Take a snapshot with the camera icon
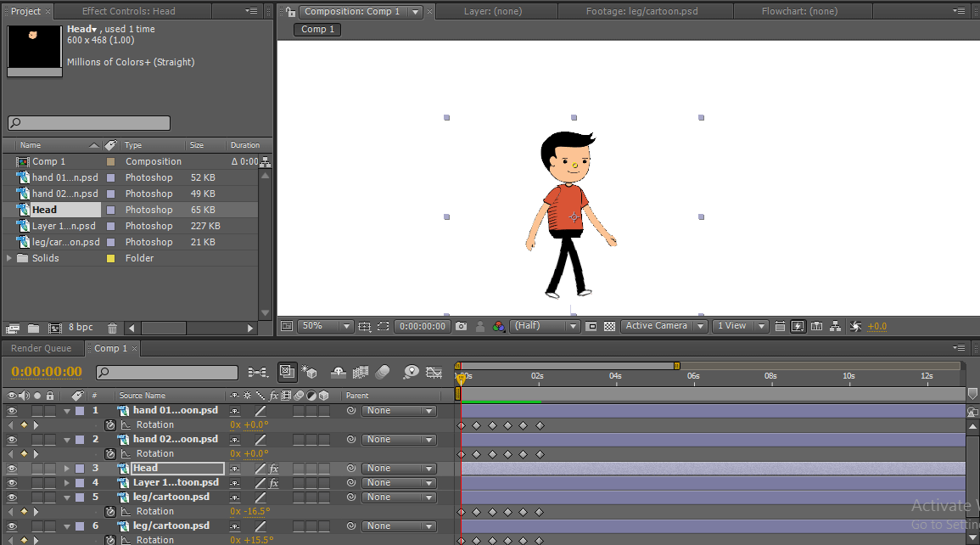 (461, 326)
